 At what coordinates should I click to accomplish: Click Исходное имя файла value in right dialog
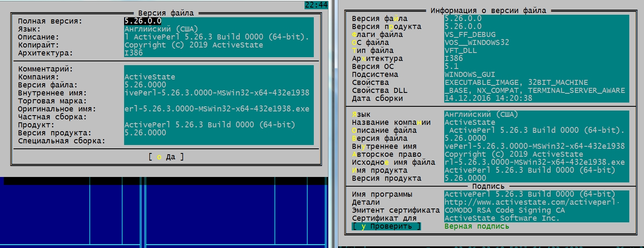point(537,162)
